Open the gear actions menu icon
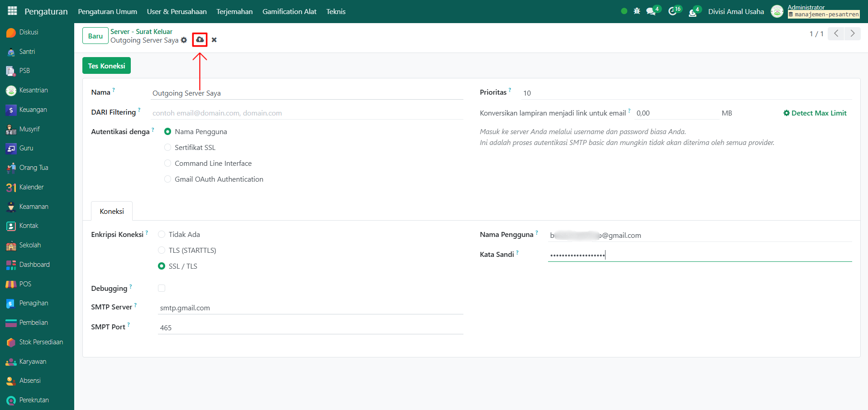This screenshot has width=868, height=410. pos(184,40)
